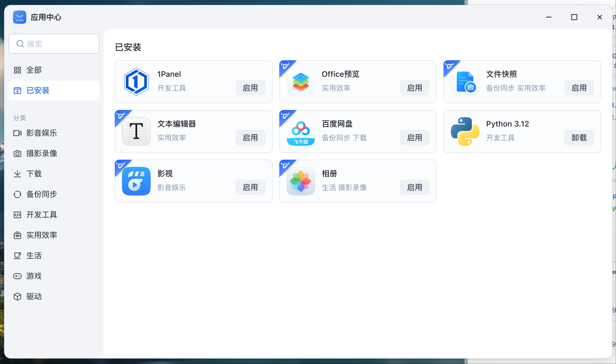
Task: Browse the 开发工具 category
Action: pyautogui.click(x=41, y=215)
